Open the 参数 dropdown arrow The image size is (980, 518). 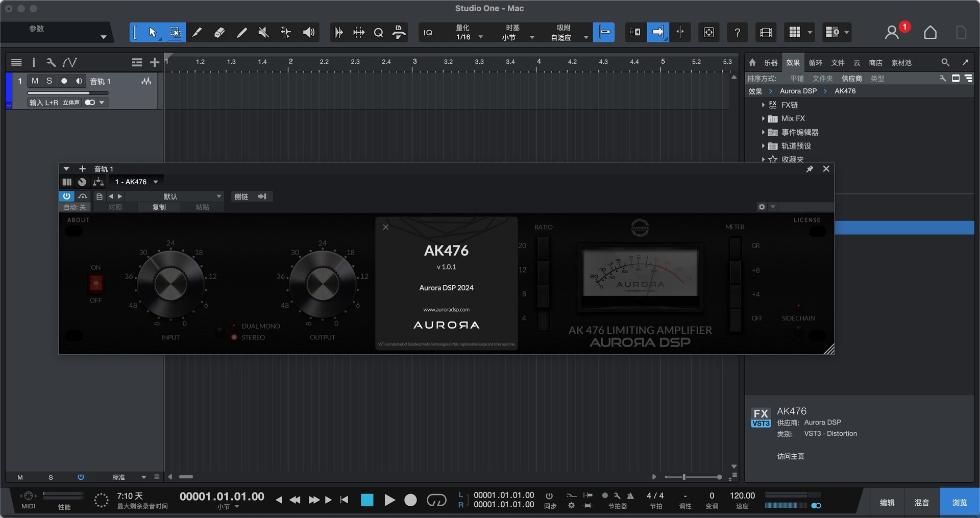104,37
